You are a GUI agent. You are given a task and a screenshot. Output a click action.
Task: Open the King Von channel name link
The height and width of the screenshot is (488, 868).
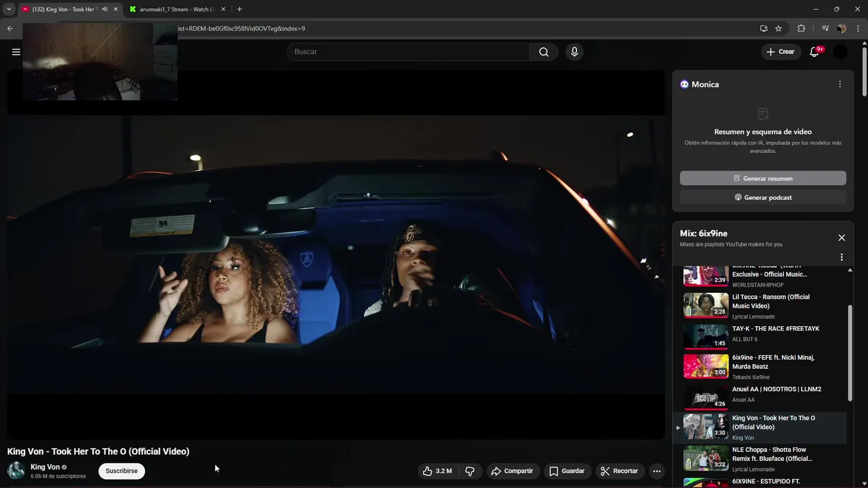pyautogui.click(x=45, y=467)
